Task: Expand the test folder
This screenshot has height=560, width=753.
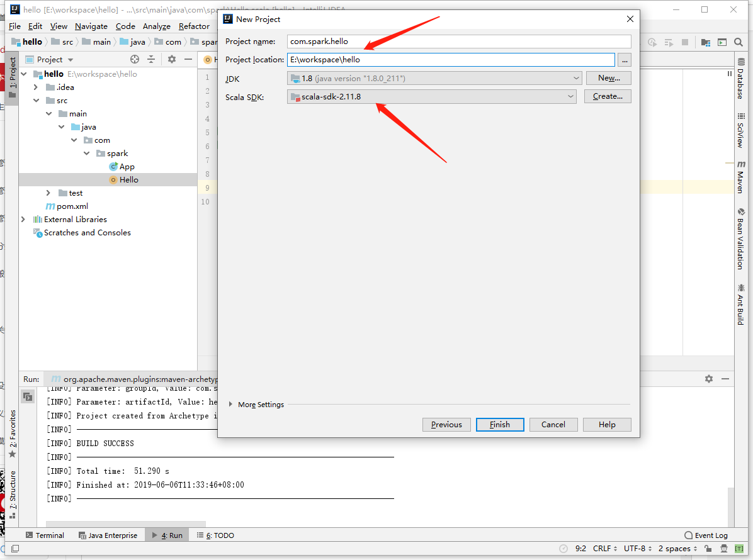Action: coord(48,193)
